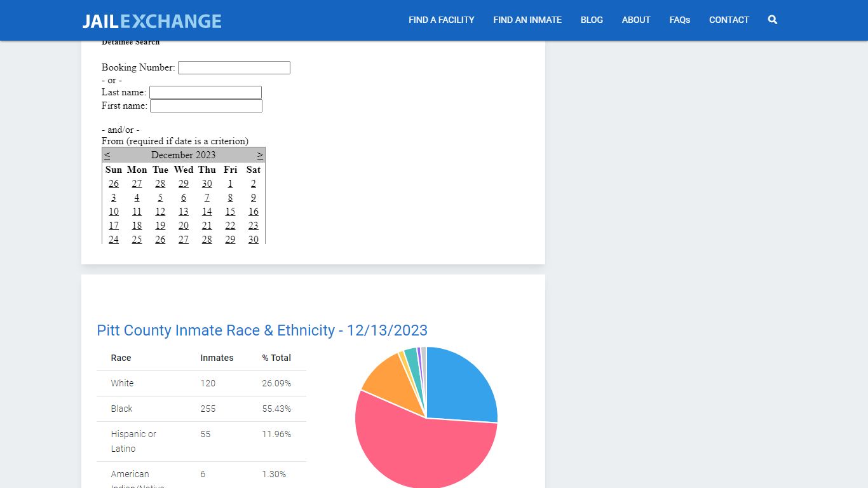Click into the Last name field
The image size is (868, 488).
coord(205,93)
